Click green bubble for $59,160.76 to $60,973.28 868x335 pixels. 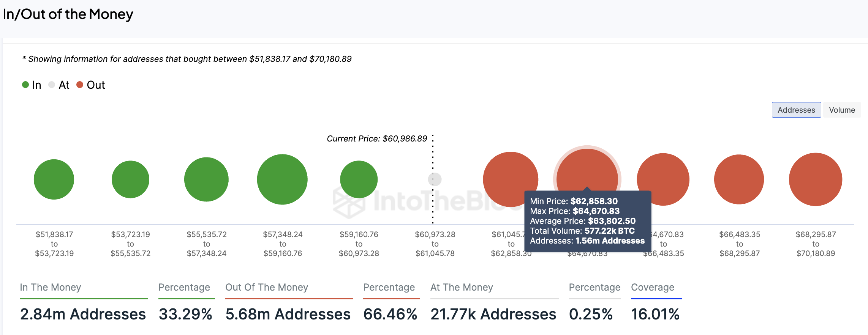tap(359, 179)
